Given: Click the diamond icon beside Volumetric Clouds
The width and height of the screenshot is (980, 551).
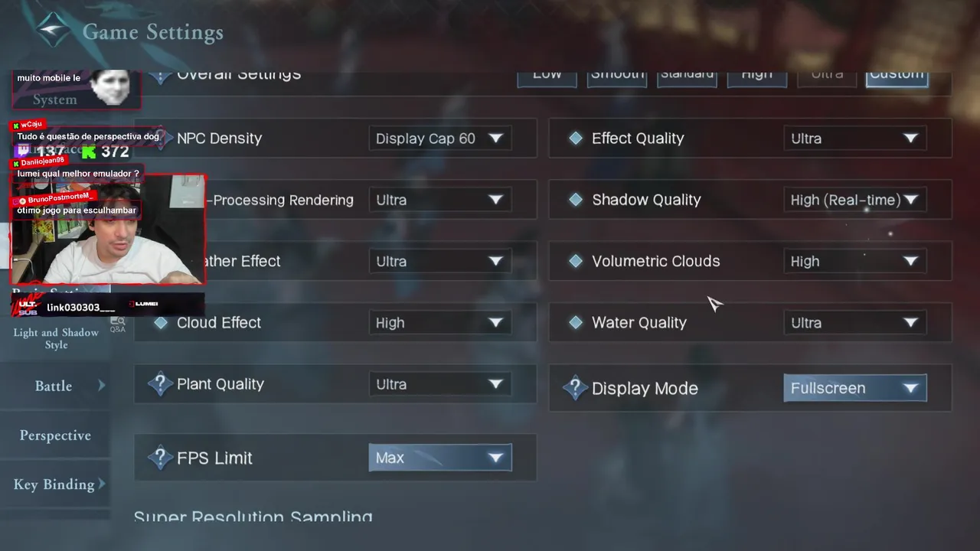Looking at the screenshot, I should click(576, 261).
